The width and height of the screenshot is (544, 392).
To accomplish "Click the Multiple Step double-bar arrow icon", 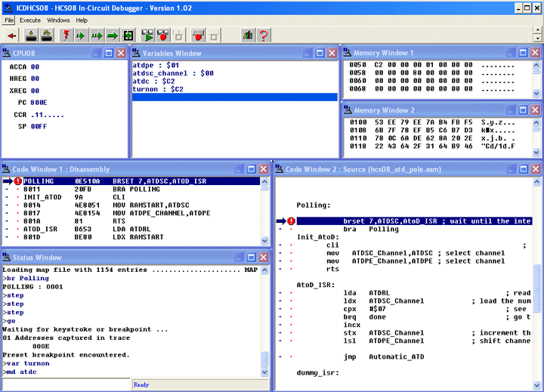I will click(x=97, y=35).
